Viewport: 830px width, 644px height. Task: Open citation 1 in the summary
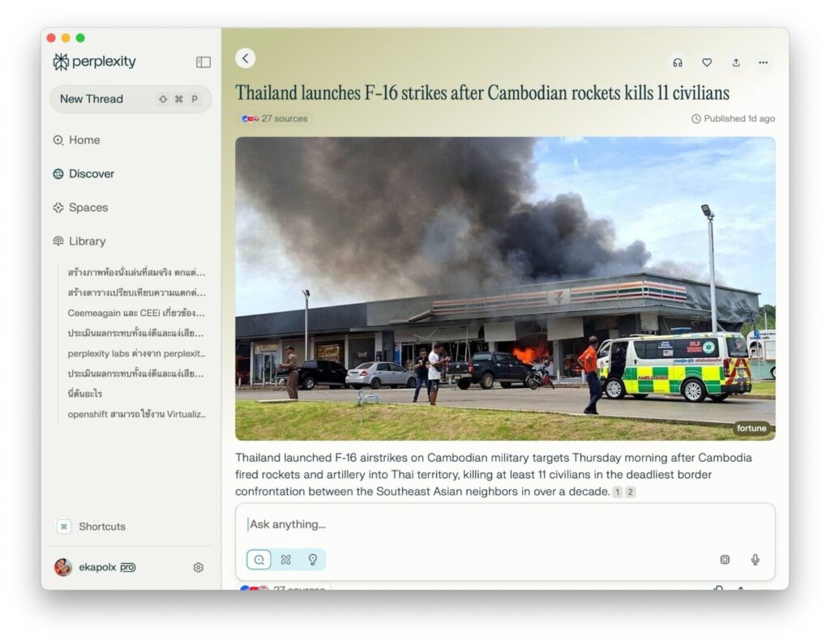tap(617, 493)
